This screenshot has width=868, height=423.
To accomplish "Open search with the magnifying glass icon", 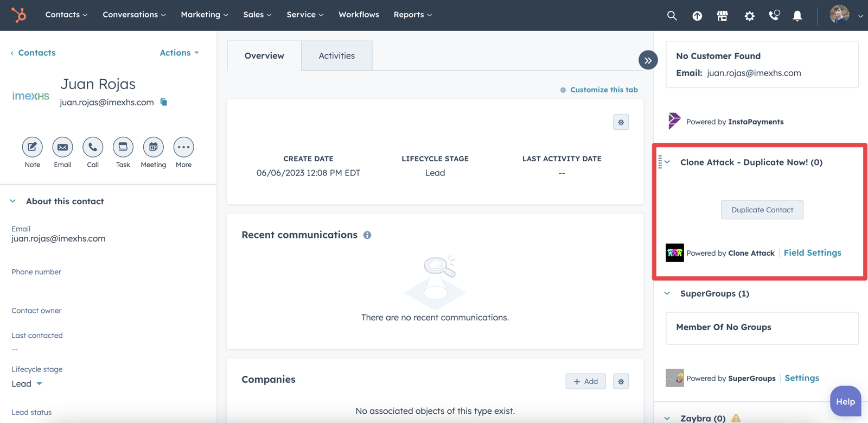I will click(x=672, y=16).
